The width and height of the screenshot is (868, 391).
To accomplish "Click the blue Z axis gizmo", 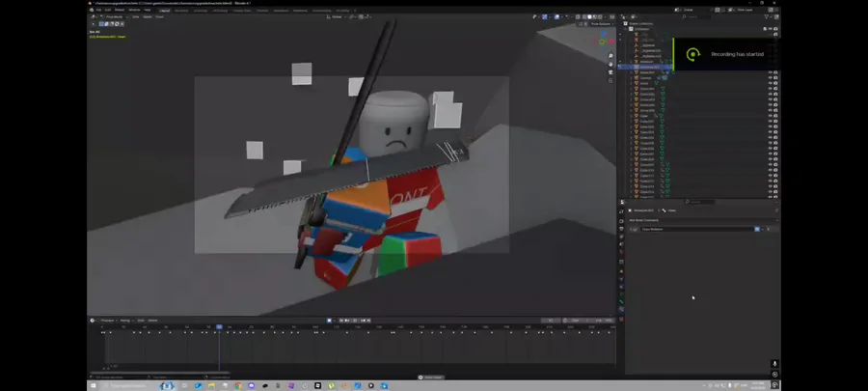I will (604, 33).
